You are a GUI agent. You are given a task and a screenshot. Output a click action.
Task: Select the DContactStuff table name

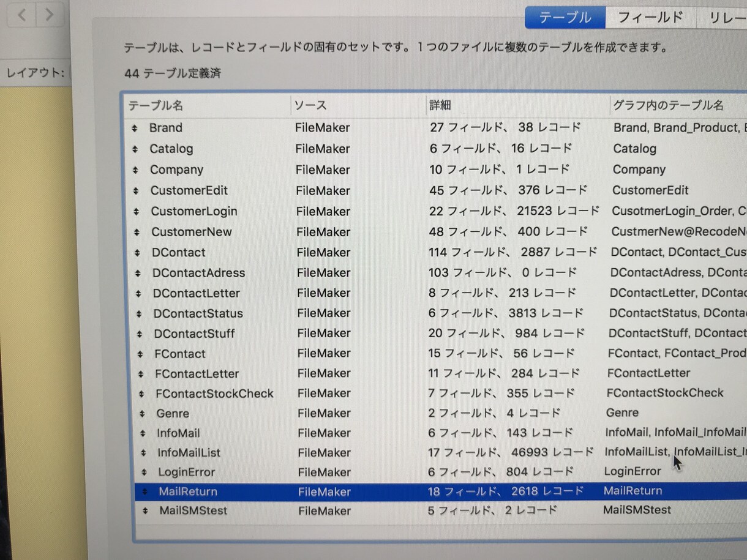(x=195, y=334)
